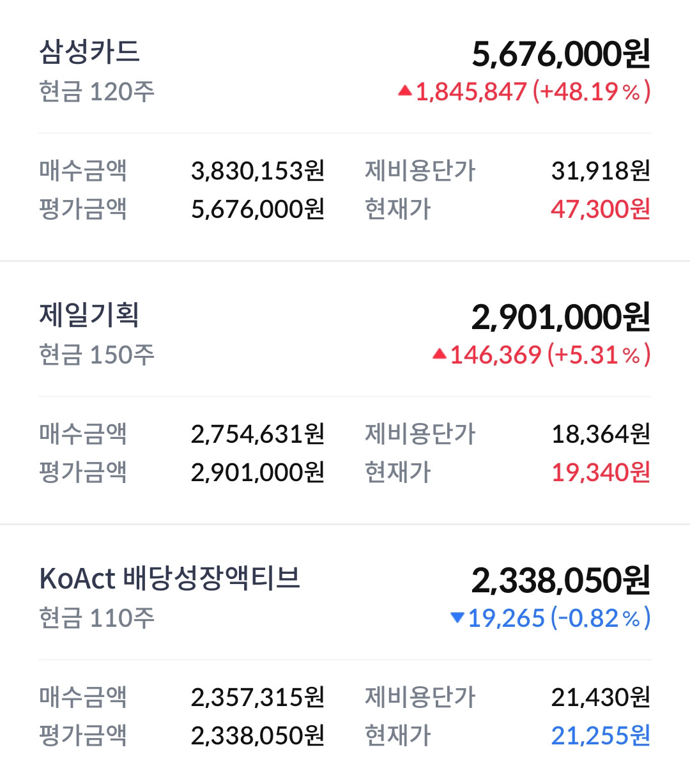Click the red up-triangle beside 146,369
This screenshot has width=690, height=784.
point(439,354)
